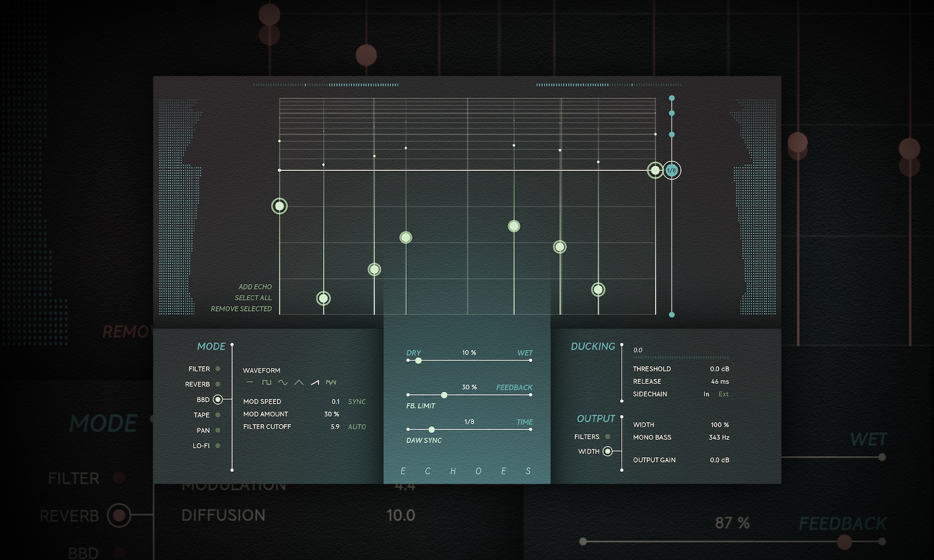Click Remove Selected
This screenshot has height=560, width=934.
241,309
